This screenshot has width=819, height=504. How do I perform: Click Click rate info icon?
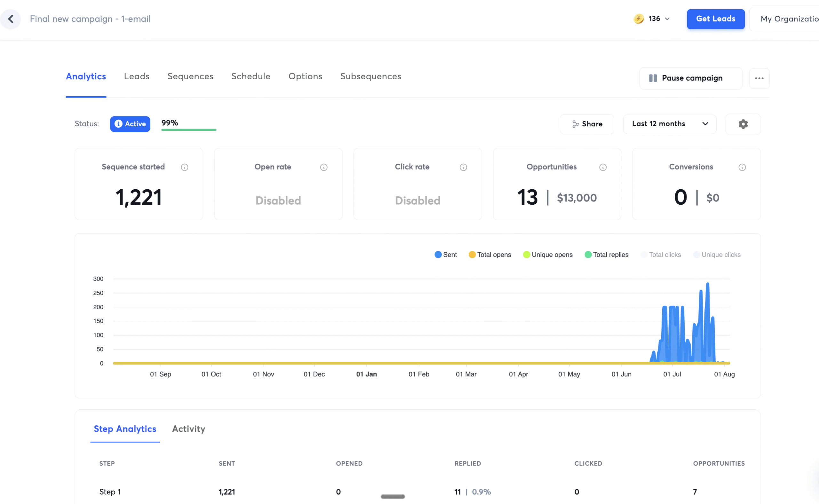pyautogui.click(x=463, y=167)
